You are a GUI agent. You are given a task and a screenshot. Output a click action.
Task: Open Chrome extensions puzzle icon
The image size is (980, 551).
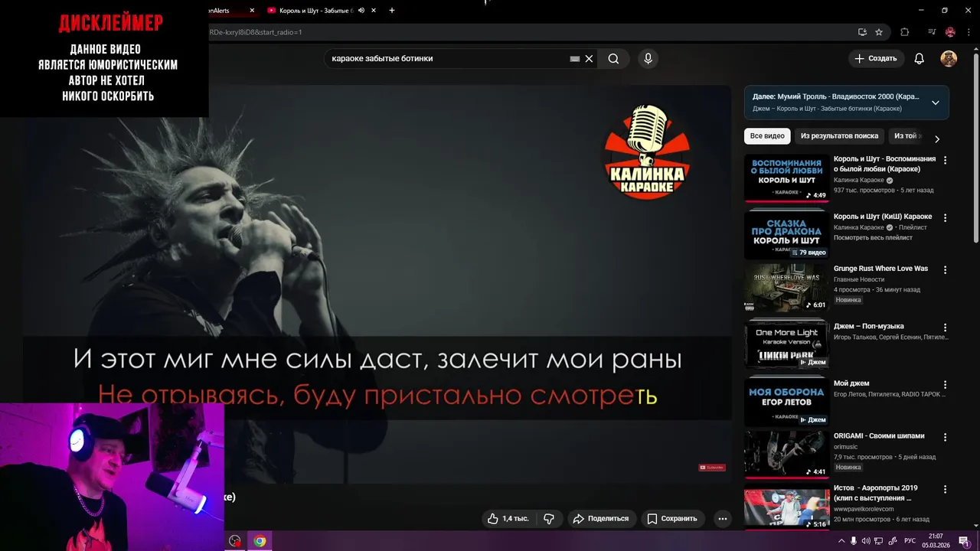(905, 32)
